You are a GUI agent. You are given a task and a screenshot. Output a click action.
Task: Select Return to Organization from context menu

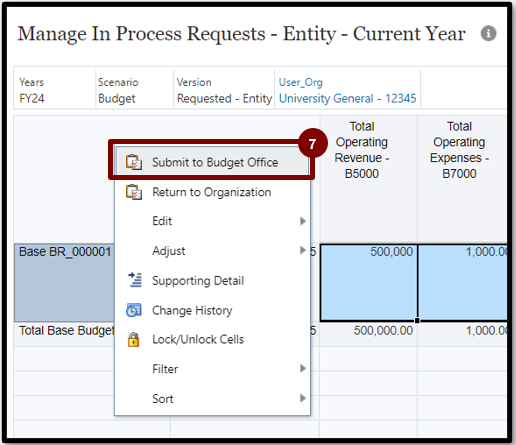click(212, 192)
